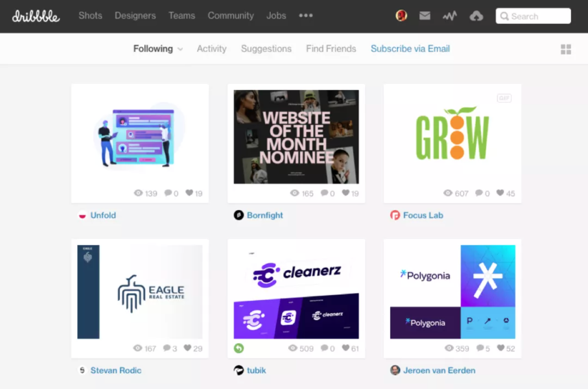The width and height of the screenshot is (588, 389).
Task: Click the views eye on GROW shot
Action: (448, 193)
